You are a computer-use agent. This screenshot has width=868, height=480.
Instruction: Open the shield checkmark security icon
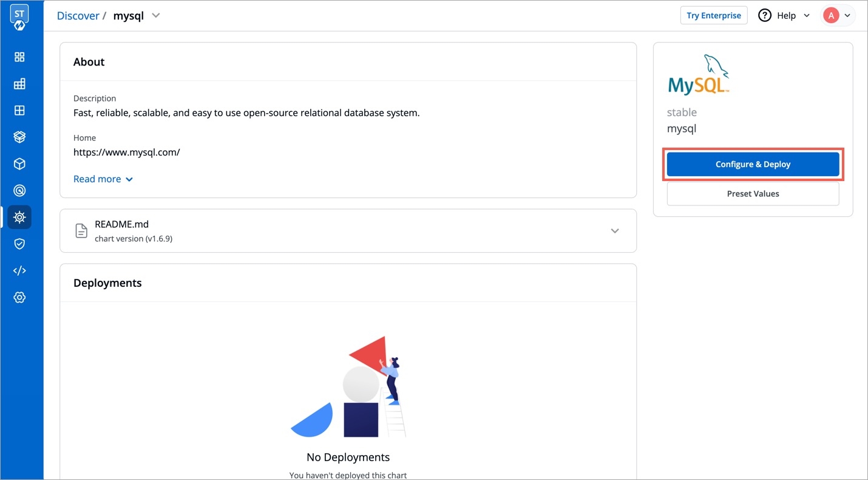pos(19,244)
